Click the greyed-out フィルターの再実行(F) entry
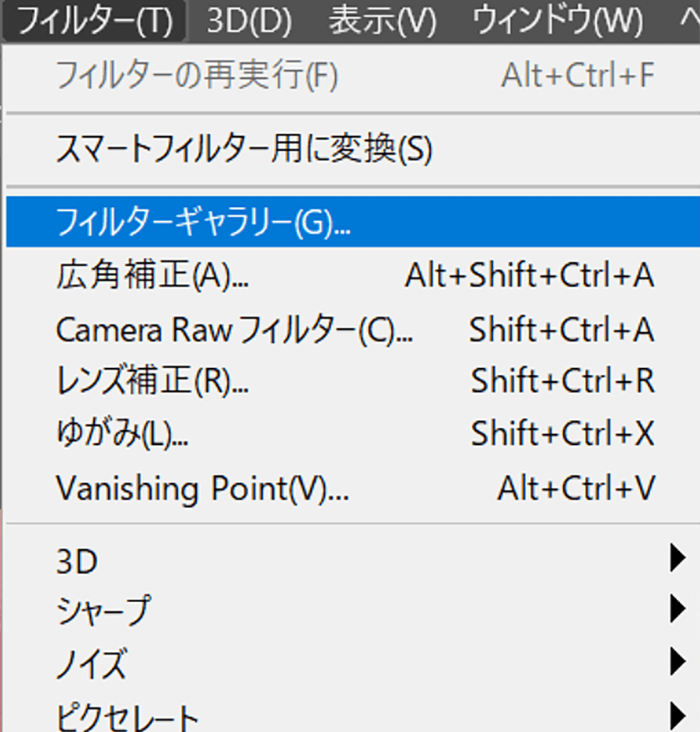 click(197, 75)
